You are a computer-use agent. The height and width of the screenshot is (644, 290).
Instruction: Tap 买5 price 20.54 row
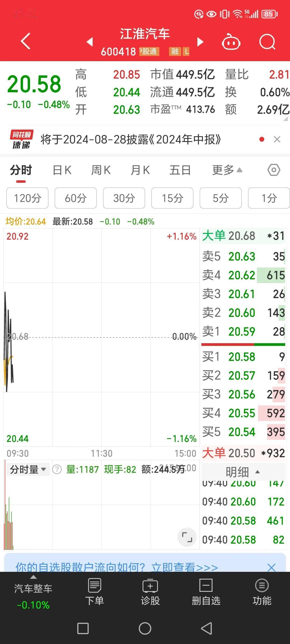coord(243,432)
